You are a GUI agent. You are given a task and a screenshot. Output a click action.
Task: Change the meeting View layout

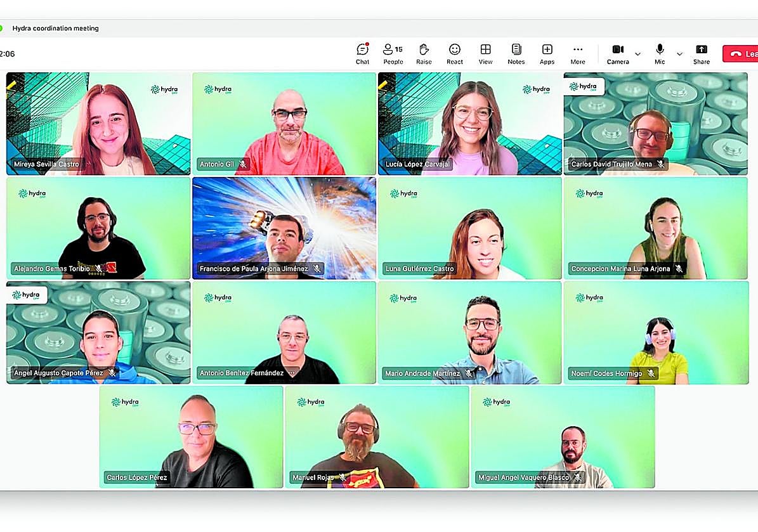tap(485, 53)
